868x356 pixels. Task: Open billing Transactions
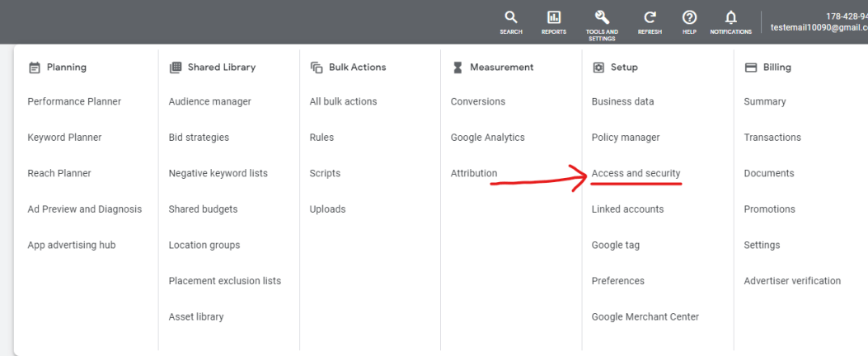(772, 138)
